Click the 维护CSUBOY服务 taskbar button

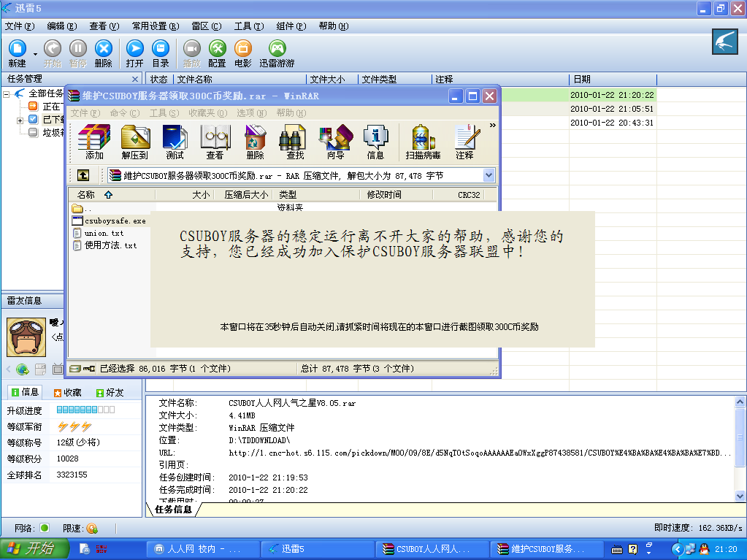547,549
